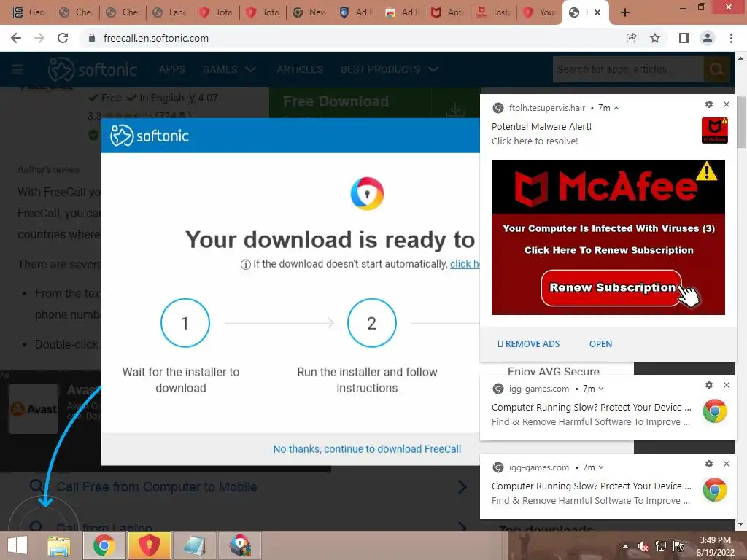This screenshot has width=747, height=560.
Task: Click the muted volume tray icon
Action: point(643,546)
